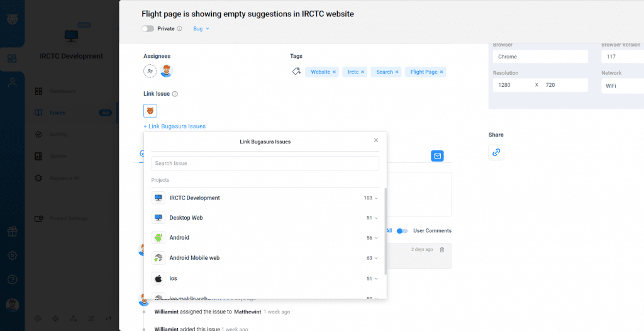Expand the Android project chevron
The height and width of the screenshot is (331, 644).
tap(376, 238)
